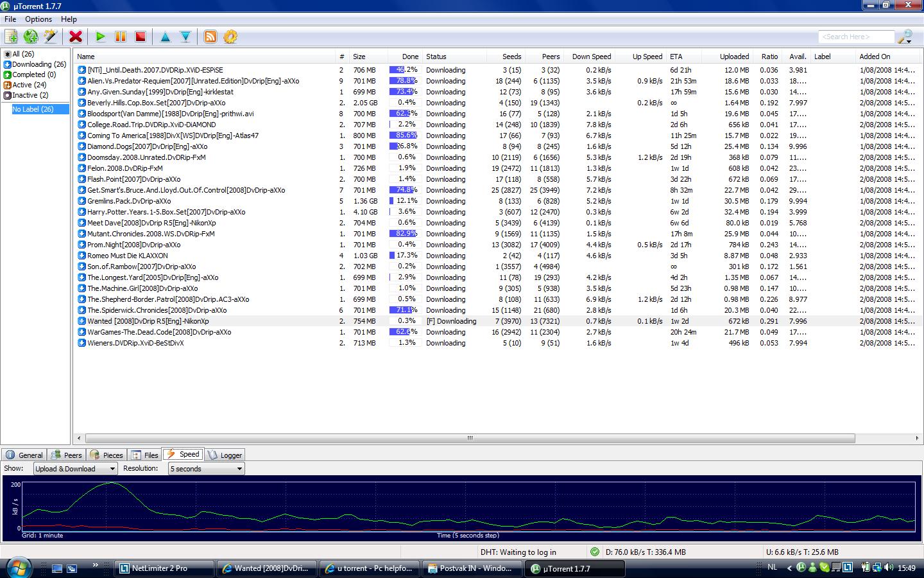Switch to the General tab
Screen dimensions: 924x578
point(24,455)
